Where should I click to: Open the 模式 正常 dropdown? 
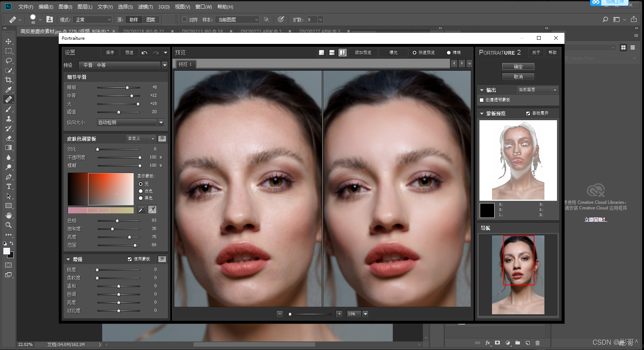(92, 20)
